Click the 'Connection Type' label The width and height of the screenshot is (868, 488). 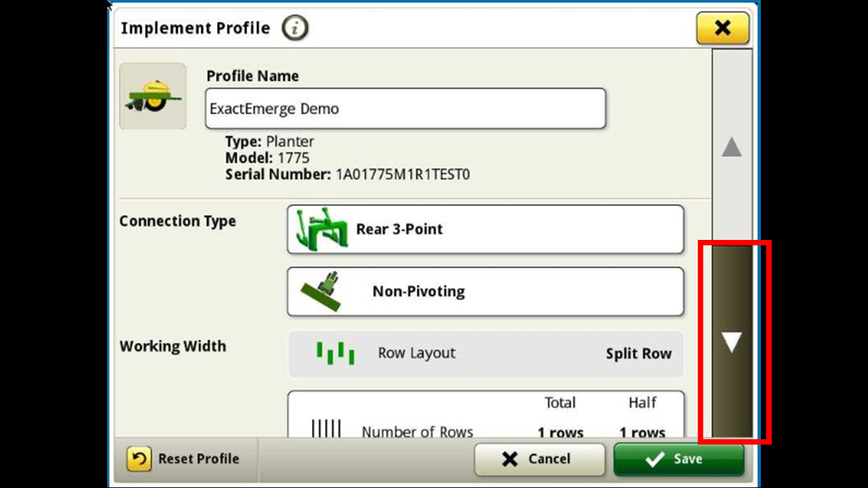coord(178,222)
